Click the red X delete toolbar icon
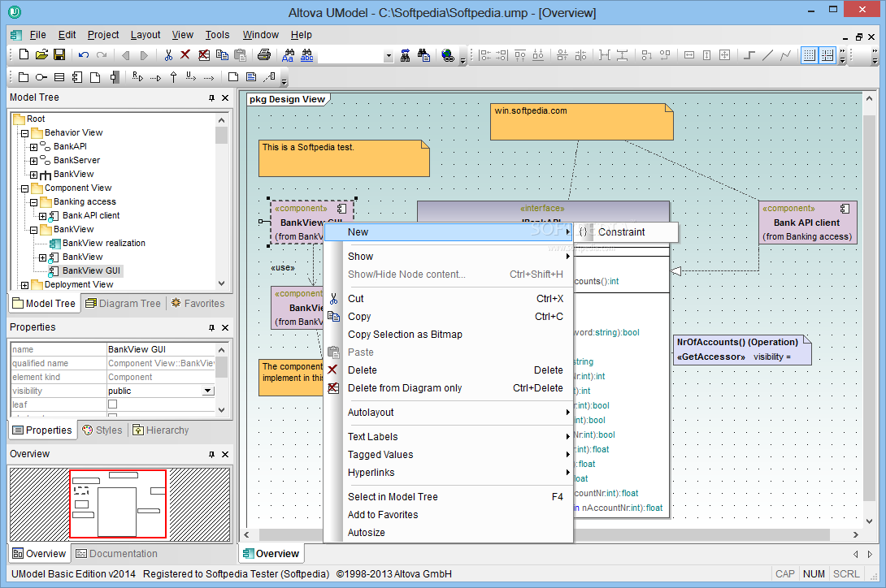The height and width of the screenshot is (588, 886). [x=185, y=54]
